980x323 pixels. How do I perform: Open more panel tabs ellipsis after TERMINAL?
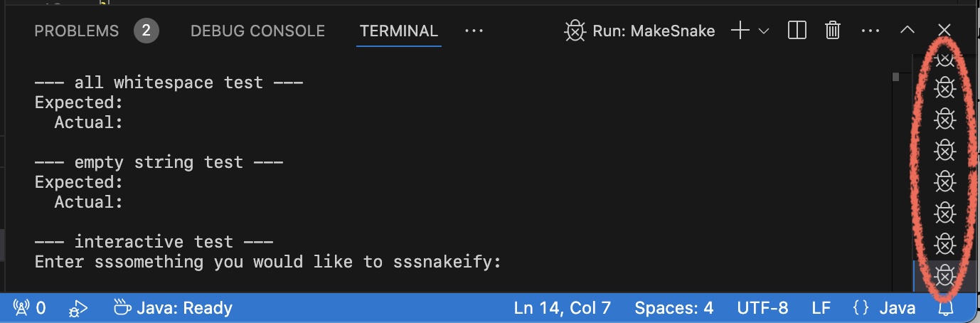pyautogui.click(x=474, y=31)
